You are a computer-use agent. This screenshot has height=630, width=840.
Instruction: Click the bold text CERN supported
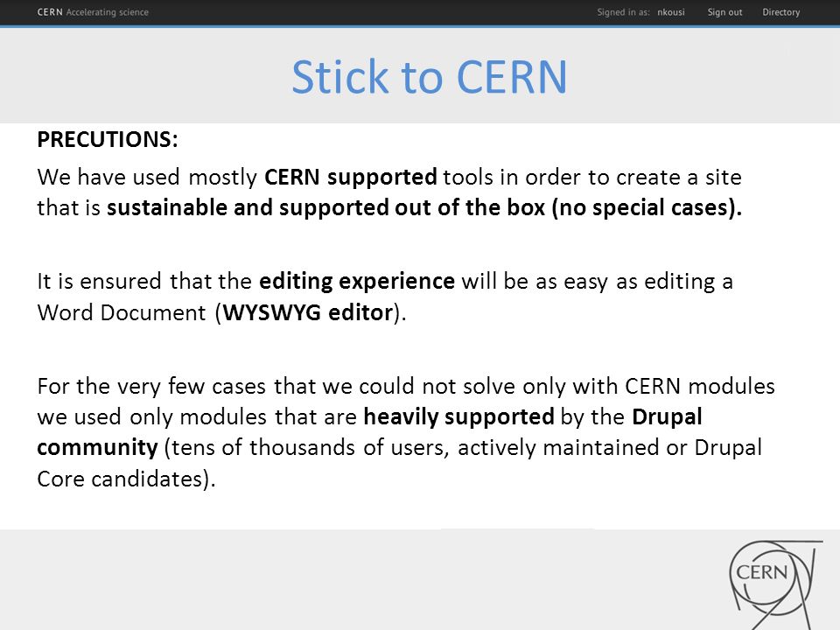tap(351, 177)
